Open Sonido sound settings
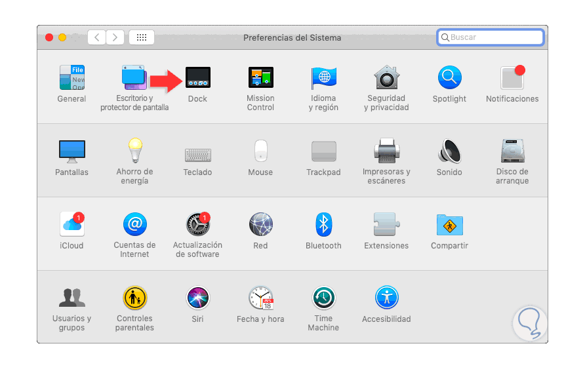585x392 pixels. 449,151
